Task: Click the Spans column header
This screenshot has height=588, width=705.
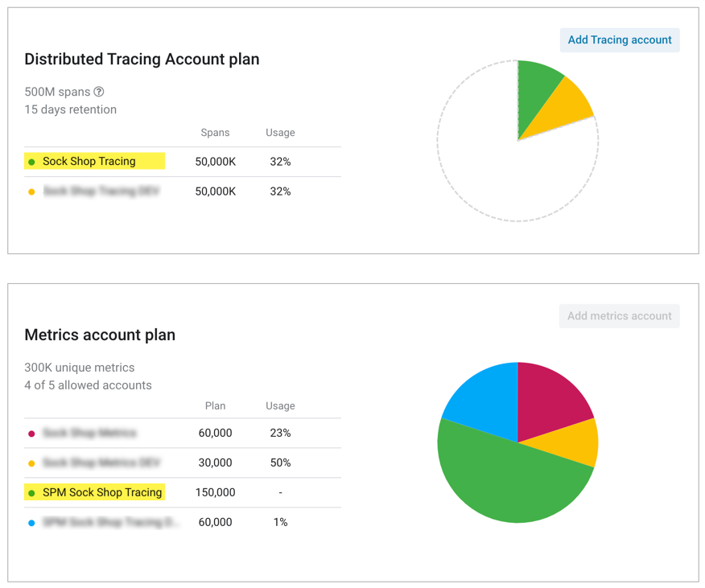Action: pos(215,133)
